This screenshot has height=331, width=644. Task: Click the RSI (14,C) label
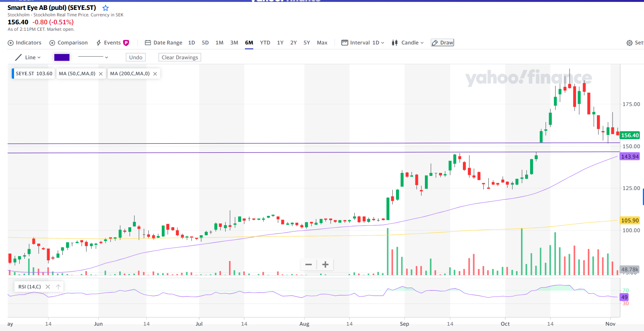pyautogui.click(x=30, y=287)
